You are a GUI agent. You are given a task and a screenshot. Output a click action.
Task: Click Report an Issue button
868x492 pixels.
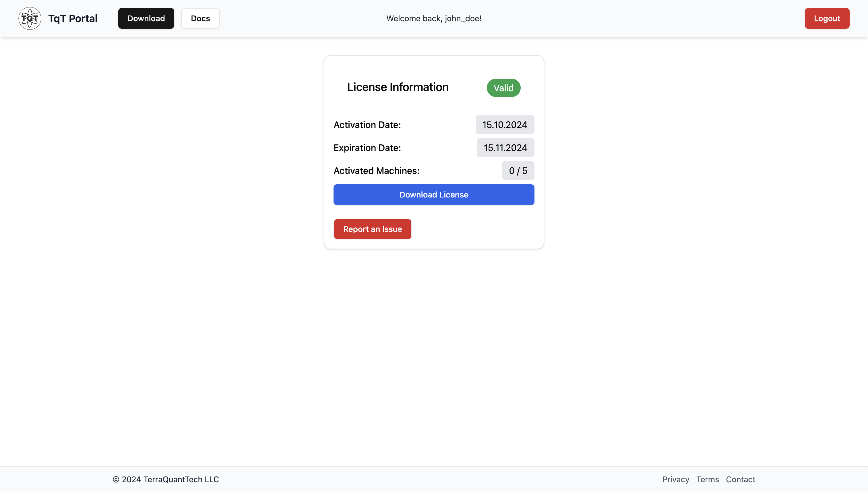372,229
